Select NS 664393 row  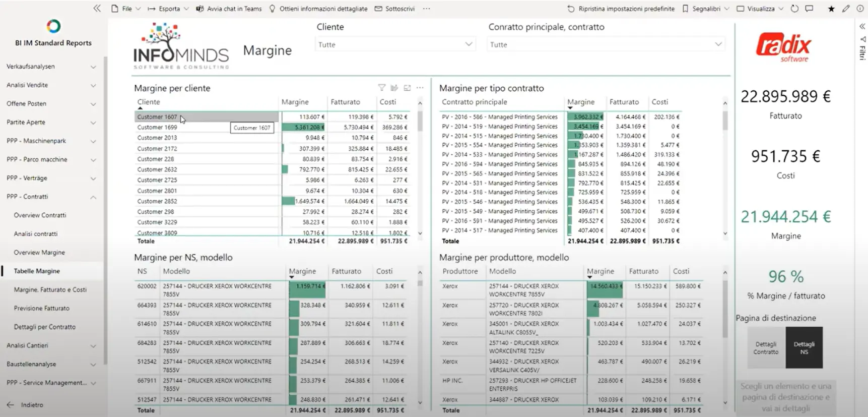[x=271, y=309]
